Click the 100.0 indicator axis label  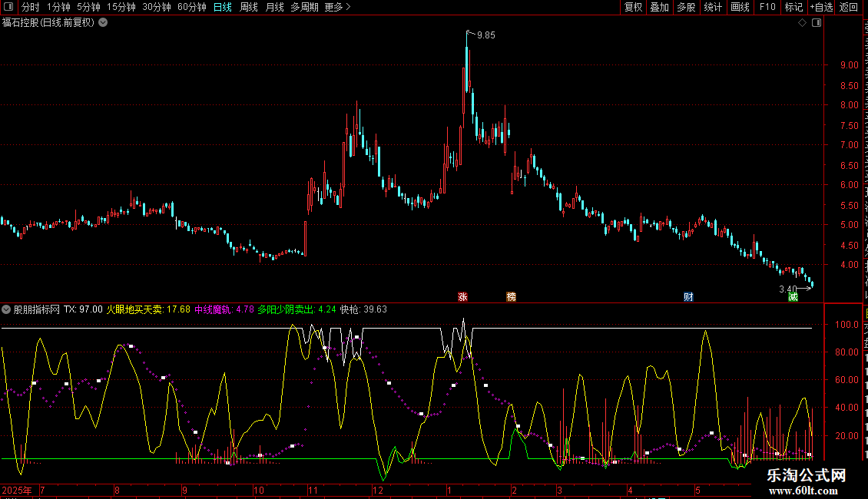pyautogui.click(x=846, y=325)
